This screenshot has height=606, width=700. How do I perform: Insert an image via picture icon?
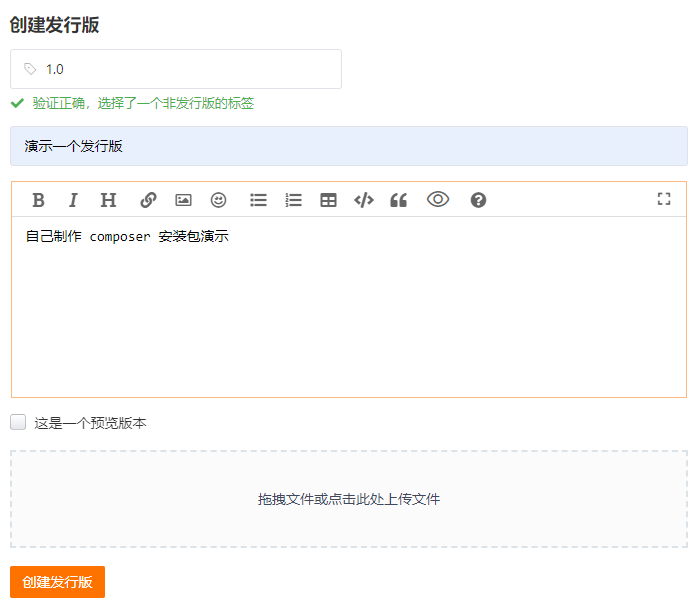[x=183, y=200]
